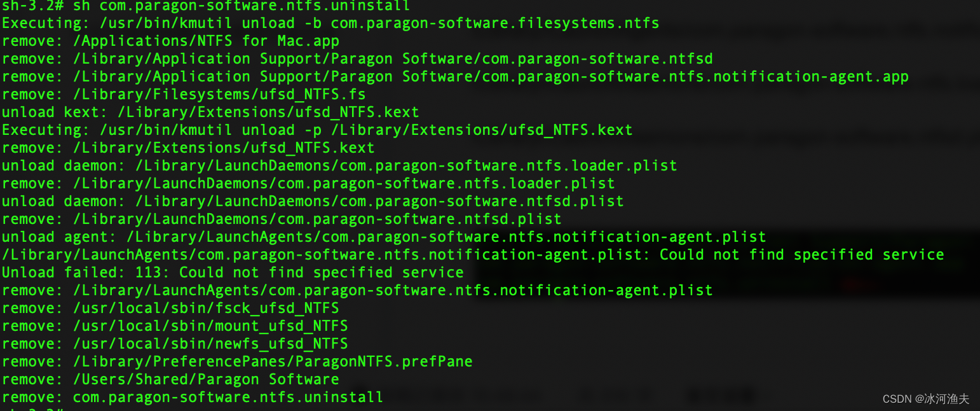The width and height of the screenshot is (980, 411).
Task: Click the mount_ufsd_NTFS removal line
Action: [x=174, y=326]
